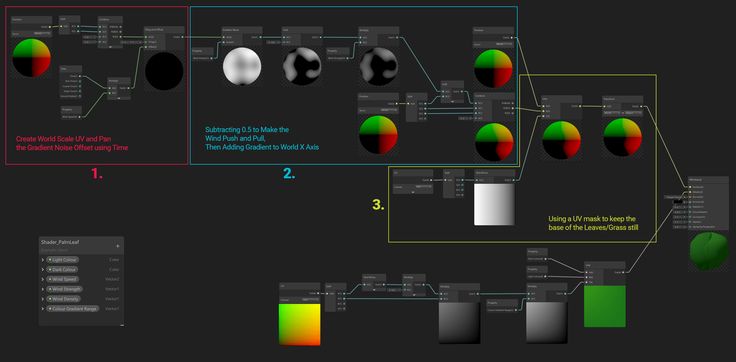Click the Colour Gradient Range Property node port
This screenshot has width=736, height=362.
(516, 310)
